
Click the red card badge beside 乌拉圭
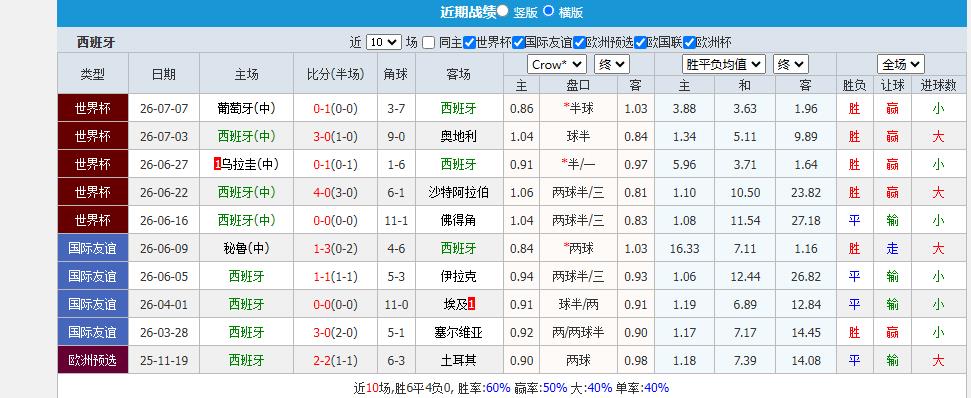(x=217, y=164)
